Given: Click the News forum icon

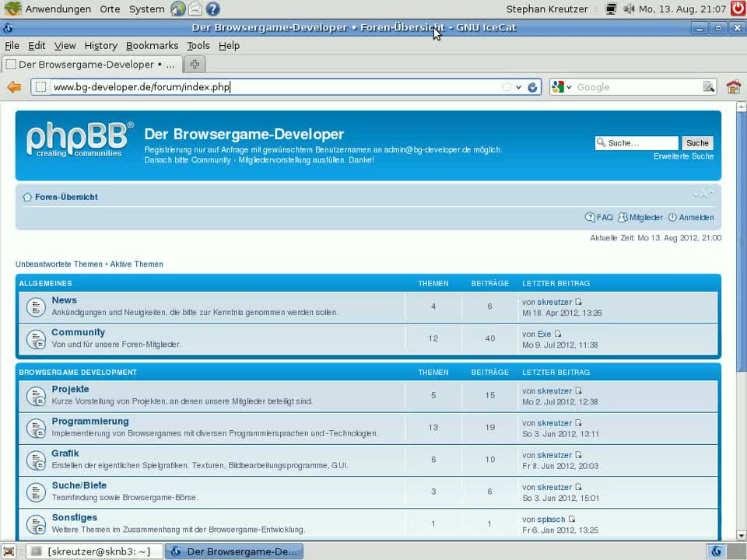Looking at the screenshot, I should [36, 307].
